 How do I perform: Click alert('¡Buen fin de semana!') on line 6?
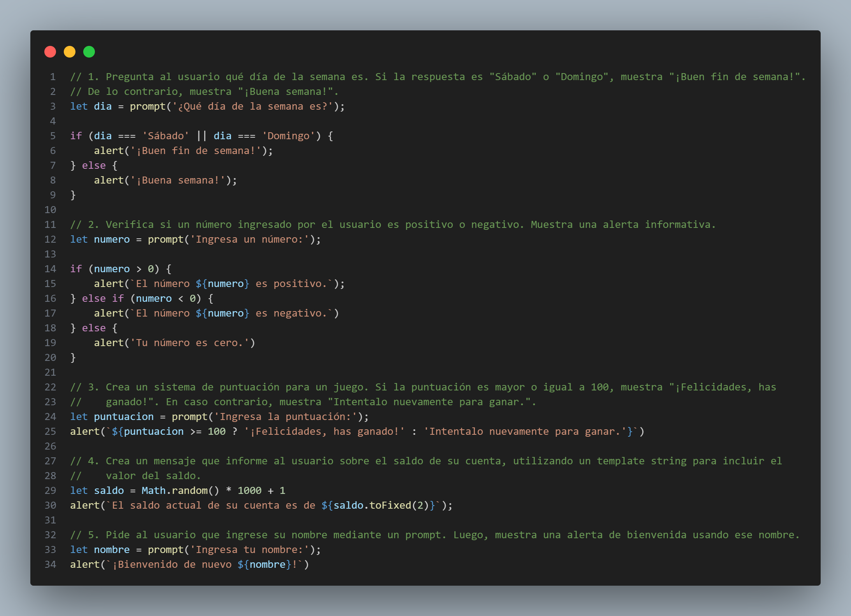tap(180, 151)
